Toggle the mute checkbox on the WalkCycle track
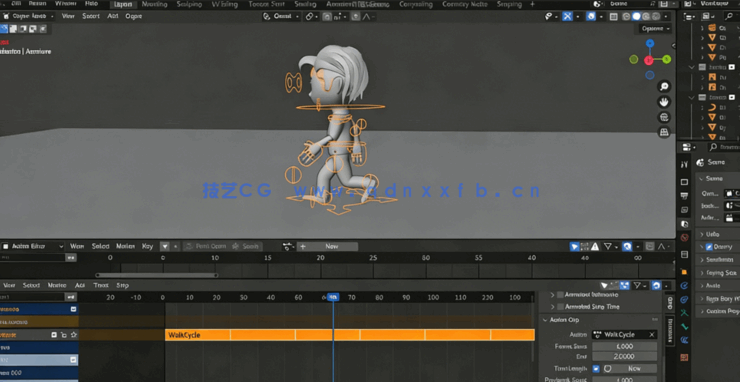Image resolution: width=740 pixels, height=382 pixels. (55, 335)
